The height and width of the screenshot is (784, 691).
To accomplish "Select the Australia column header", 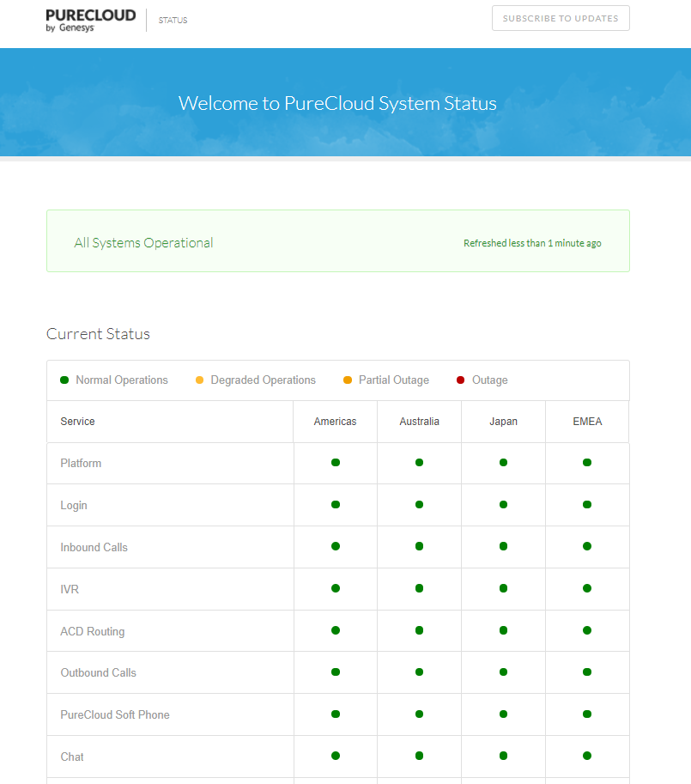I will coord(419,422).
